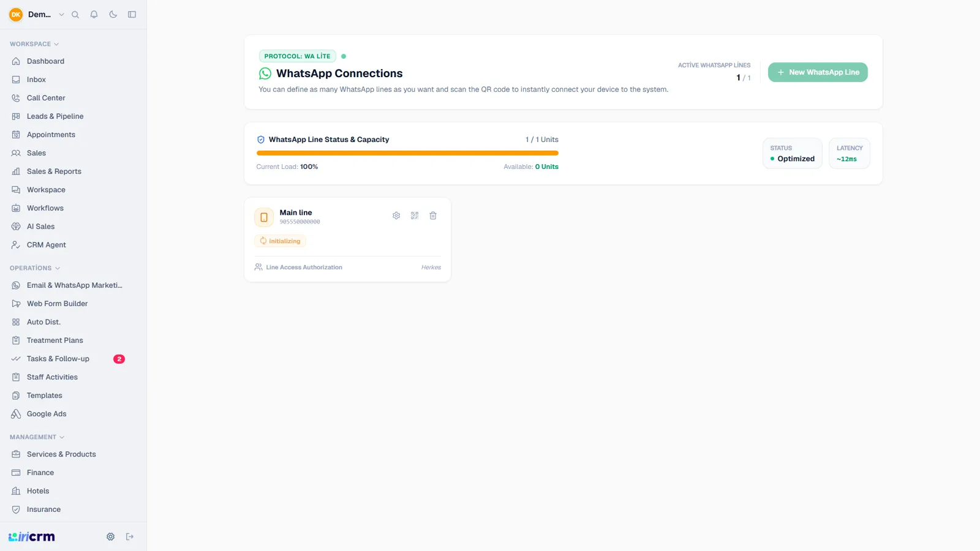Screen dimensions: 980x551
Task: Open Line Access Authorization link
Action: click(x=304, y=268)
